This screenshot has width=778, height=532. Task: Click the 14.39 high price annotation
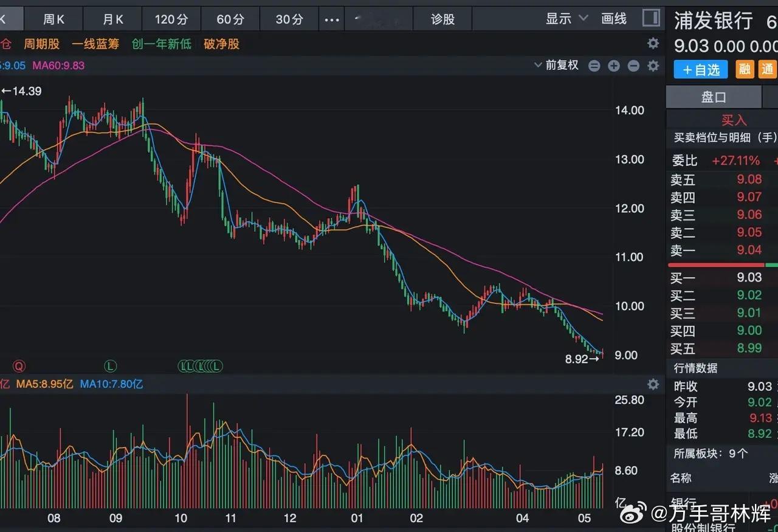(x=22, y=91)
